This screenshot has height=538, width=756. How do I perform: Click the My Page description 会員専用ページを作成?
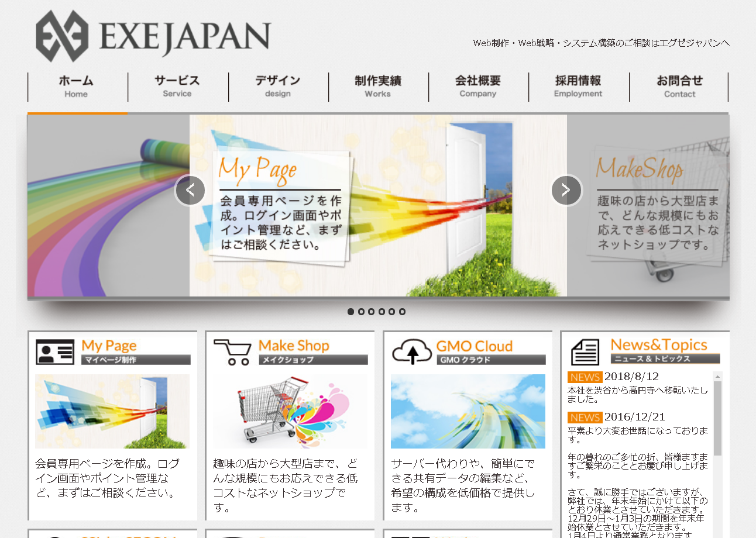click(108, 478)
